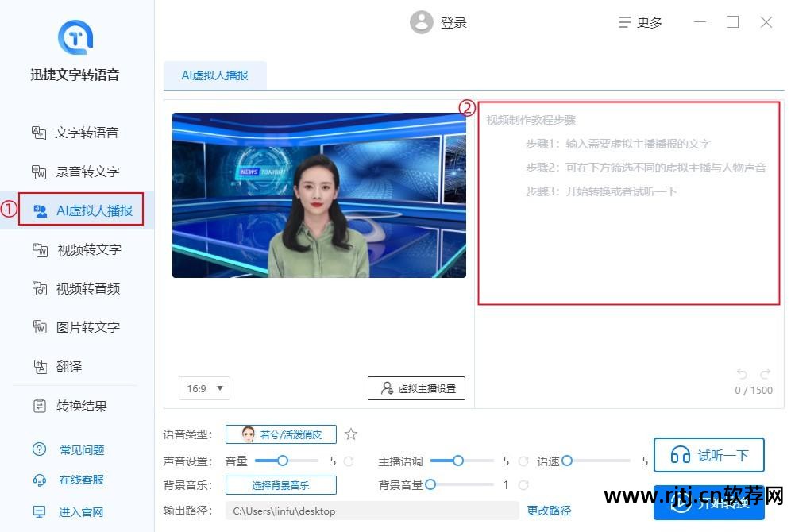Click the 视频转文字 sidebar icon
Viewport: 791px width, 532px height.
(x=40, y=249)
